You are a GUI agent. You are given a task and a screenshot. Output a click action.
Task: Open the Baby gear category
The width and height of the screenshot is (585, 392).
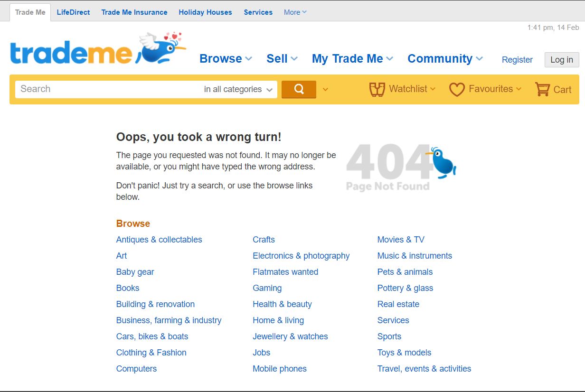(135, 272)
